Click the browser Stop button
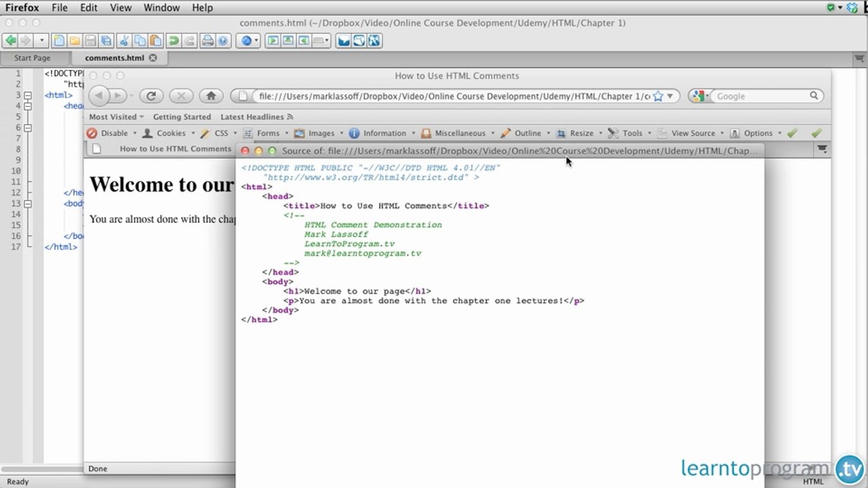 tap(181, 96)
